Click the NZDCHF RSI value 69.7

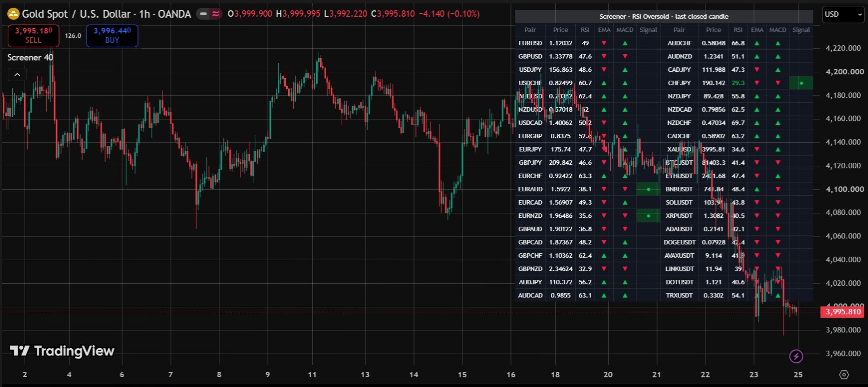point(738,123)
